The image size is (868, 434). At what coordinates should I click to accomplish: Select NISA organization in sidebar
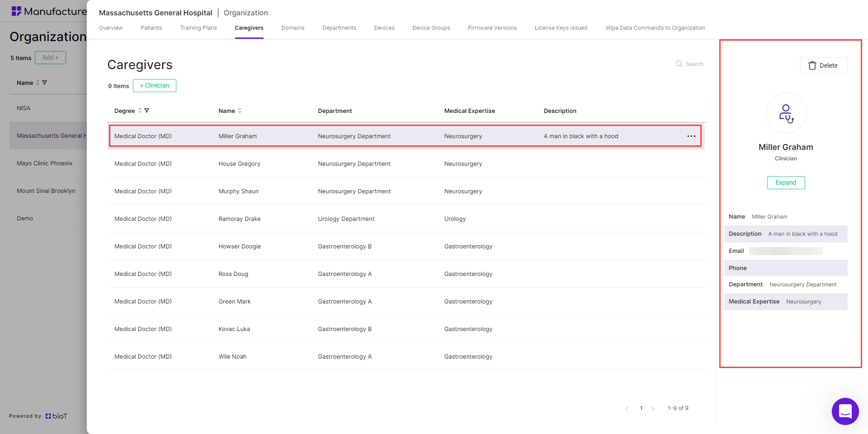point(48,108)
